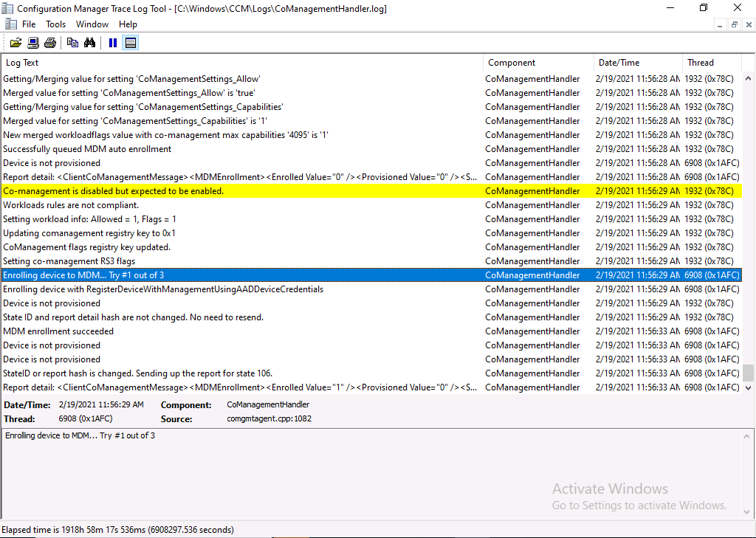Select row 'Getting/Merging value for CoManagementSettings_Capabilities'
The image size is (756, 538).
(x=371, y=107)
